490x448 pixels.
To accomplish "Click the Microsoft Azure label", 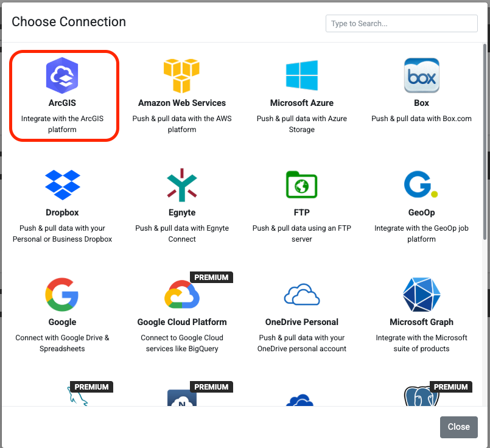I will (x=301, y=103).
